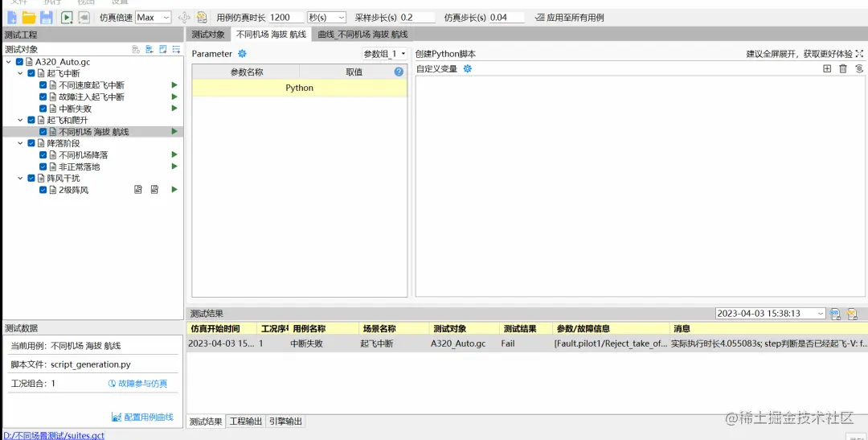
Task: Toggle the 故障注入起飞中断 checkbox
Action: coord(43,97)
